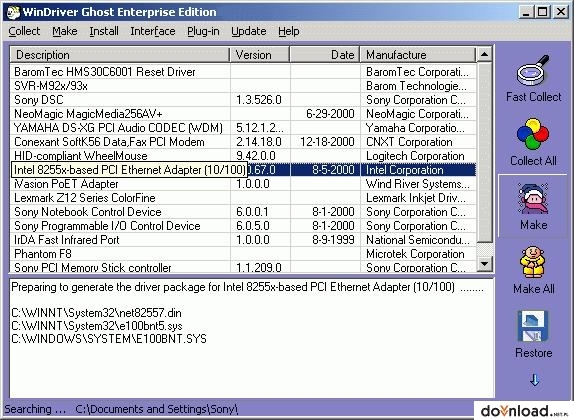Sort by the Version column header

[x=260, y=55]
